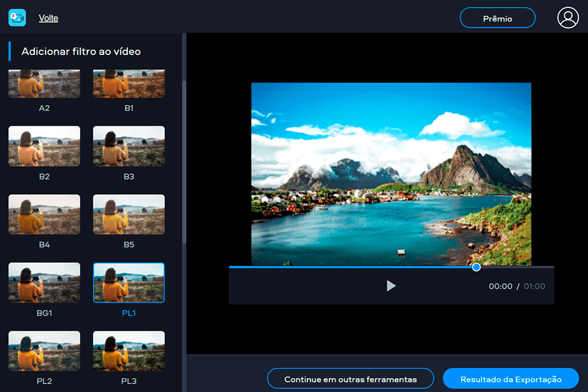Apply the B1 filter

129,83
